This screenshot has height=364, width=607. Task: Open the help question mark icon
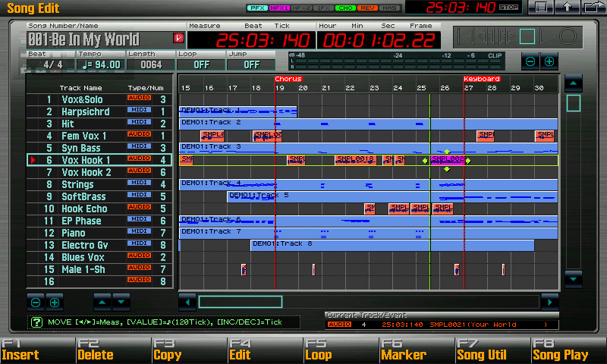coord(36,322)
